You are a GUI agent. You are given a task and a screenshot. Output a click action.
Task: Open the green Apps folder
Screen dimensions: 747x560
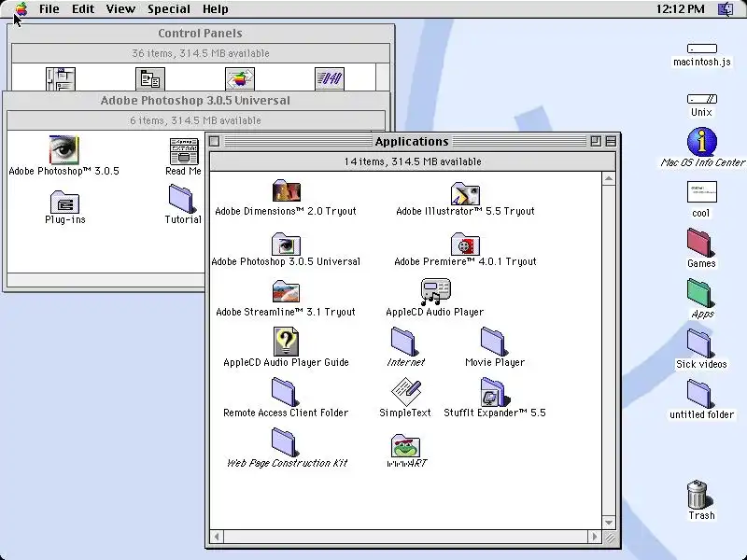pyautogui.click(x=700, y=293)
